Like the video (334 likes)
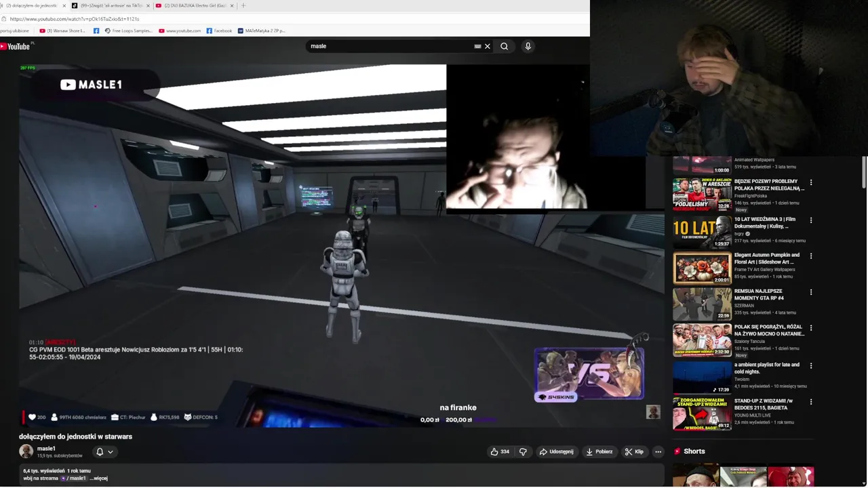This screenshot has height=488, width=868. pyautogui.click(x=500, y=451)
